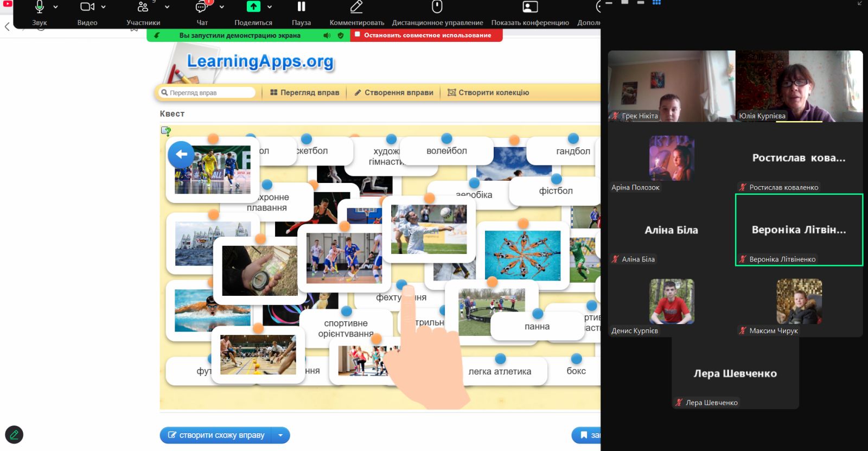Select Лера Шевченко participant tile
The image size is (868, 451).
735,373
